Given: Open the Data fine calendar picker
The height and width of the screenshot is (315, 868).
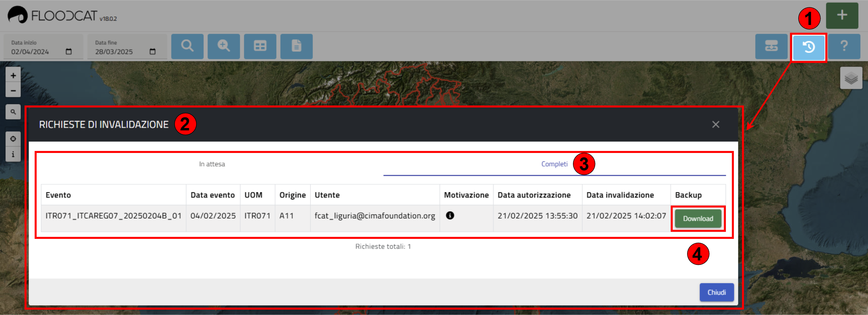Looking at the screenshot, I should 152,52.
